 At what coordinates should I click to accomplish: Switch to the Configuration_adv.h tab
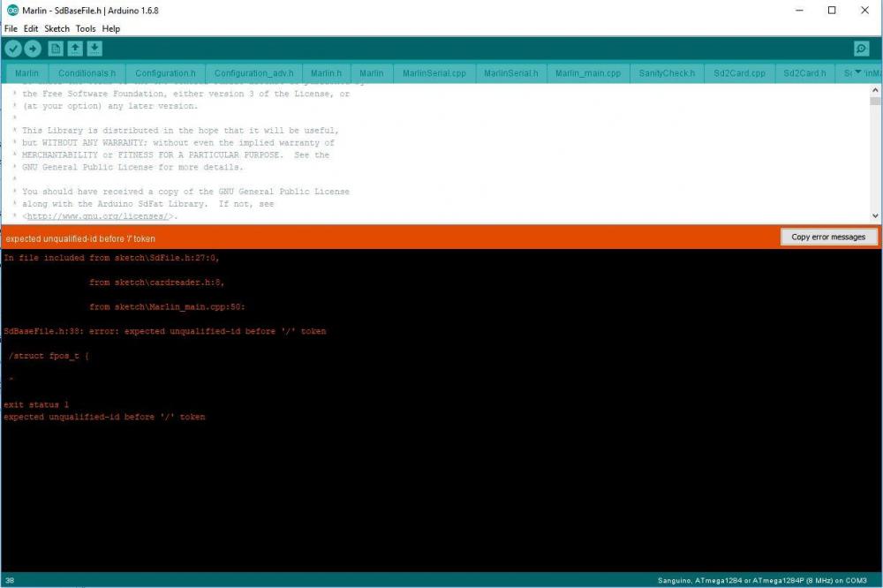[254, 73]
